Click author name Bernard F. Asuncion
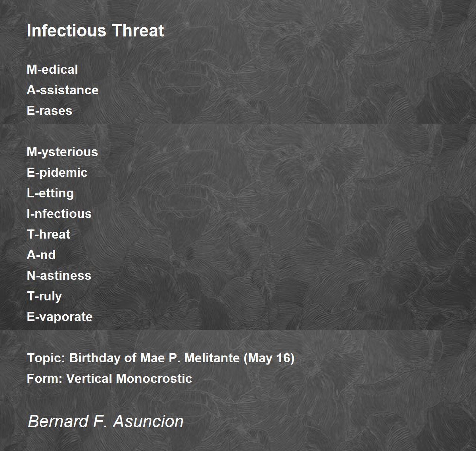Screen dimensions: 476x451 106,421
